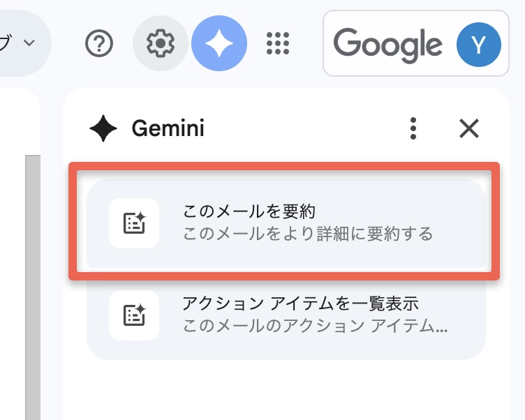The height and width of the screenshot is (420, 525).
Task: Click the Google logo in the account box
Action: (x=387, y=45)
